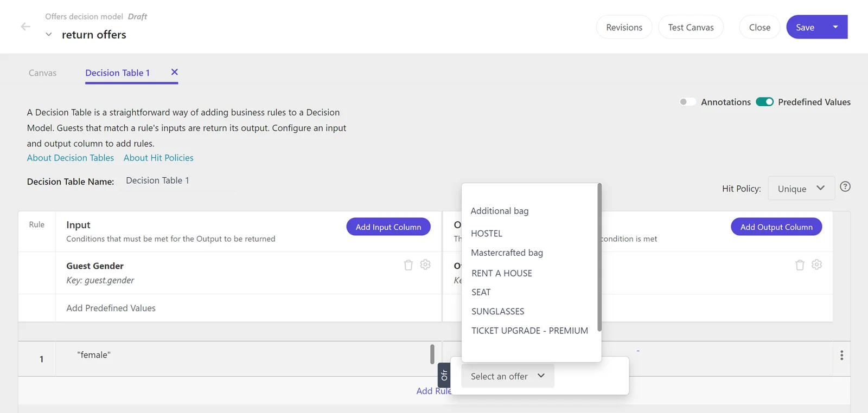Open Guest Gender column settings gear
The image size is (868, 413).
(425, 264)
